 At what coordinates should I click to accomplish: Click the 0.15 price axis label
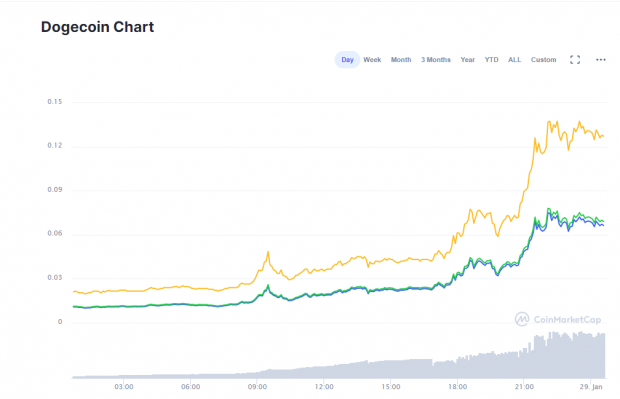[x=55, y=102]
